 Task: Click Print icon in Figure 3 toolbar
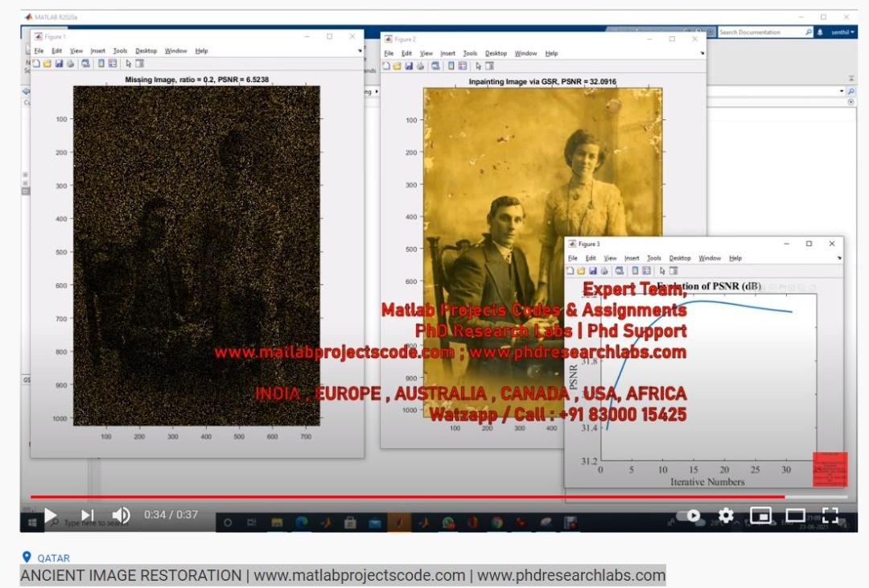(604, 271)
